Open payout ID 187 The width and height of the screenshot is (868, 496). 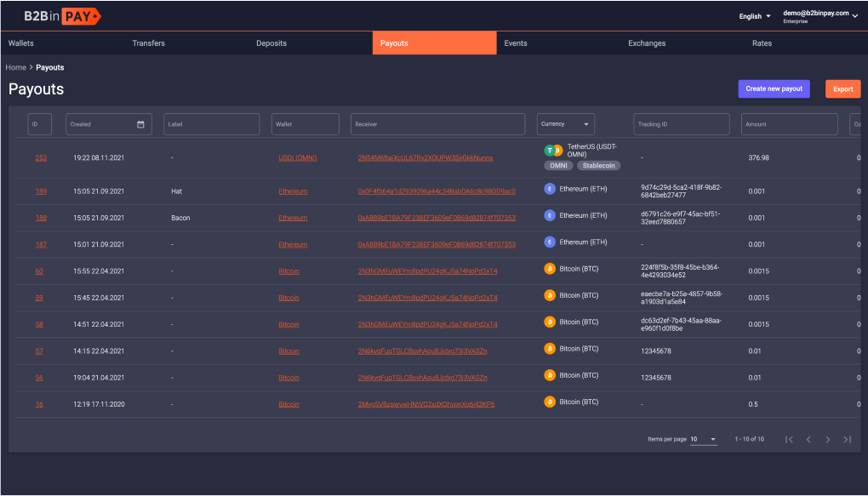pyautogui.click(x=41, y=244)
